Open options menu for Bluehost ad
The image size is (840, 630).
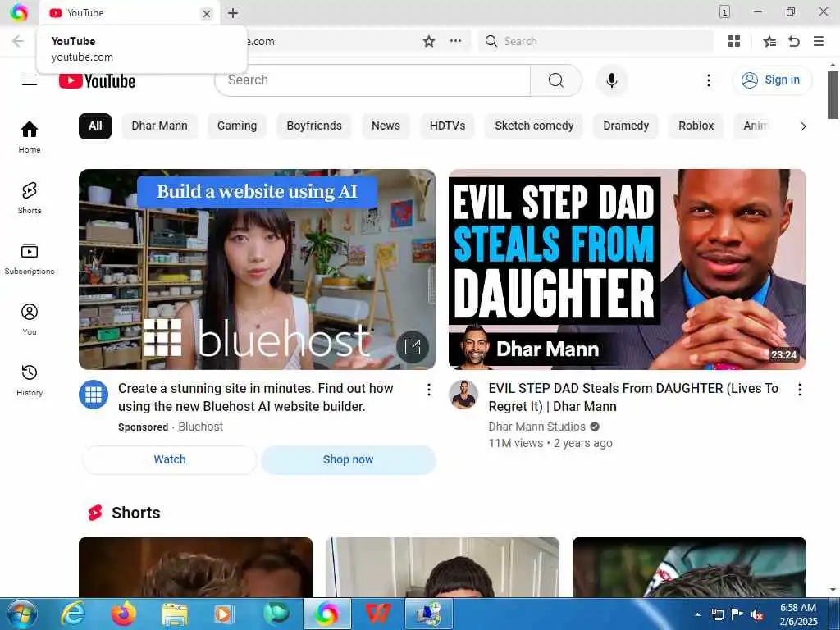428,390
